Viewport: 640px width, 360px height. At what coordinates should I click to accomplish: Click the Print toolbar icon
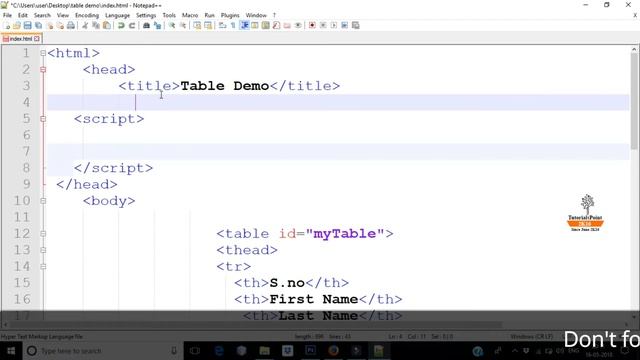click(x=71, y=25)
